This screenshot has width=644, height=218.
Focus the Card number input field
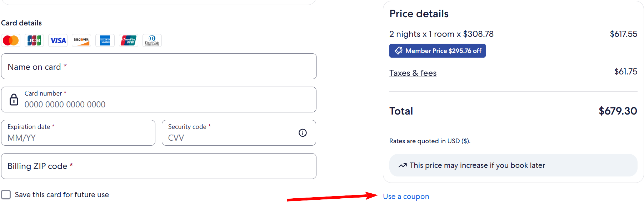(164, 104)
